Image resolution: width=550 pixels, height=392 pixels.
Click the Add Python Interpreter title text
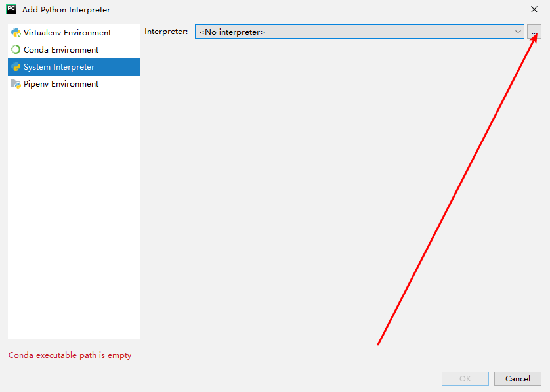click(66, 10)
